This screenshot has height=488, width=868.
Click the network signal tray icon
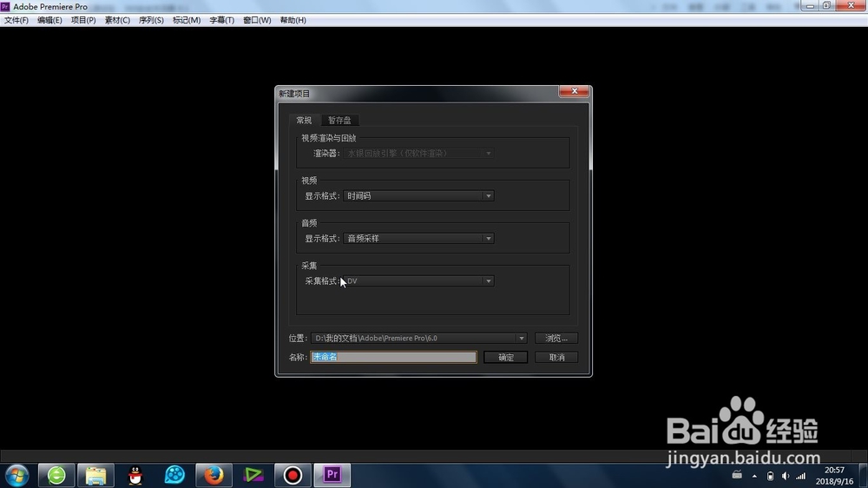coord(801,476)
